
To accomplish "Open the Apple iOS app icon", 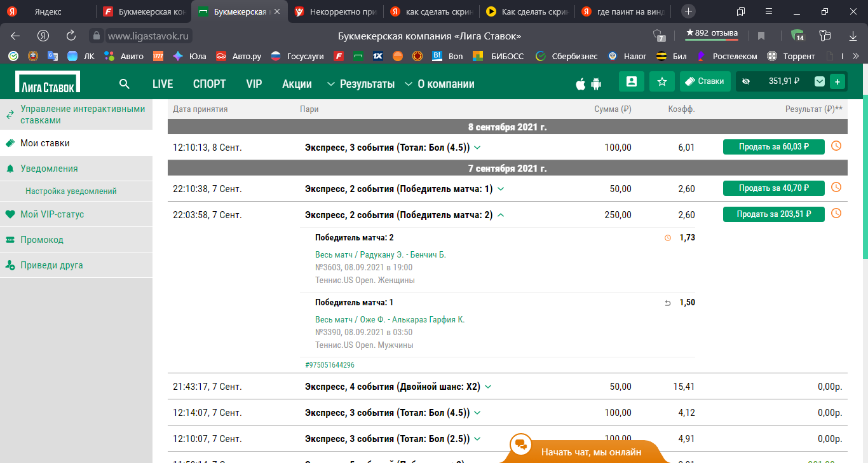I will pyautogui.click(x=580, y=84).
